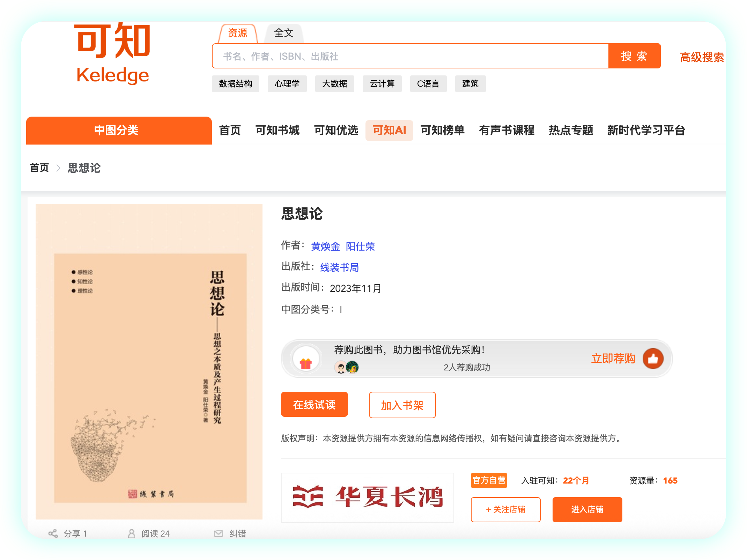Click 加入书架 button

click(402, 405)
